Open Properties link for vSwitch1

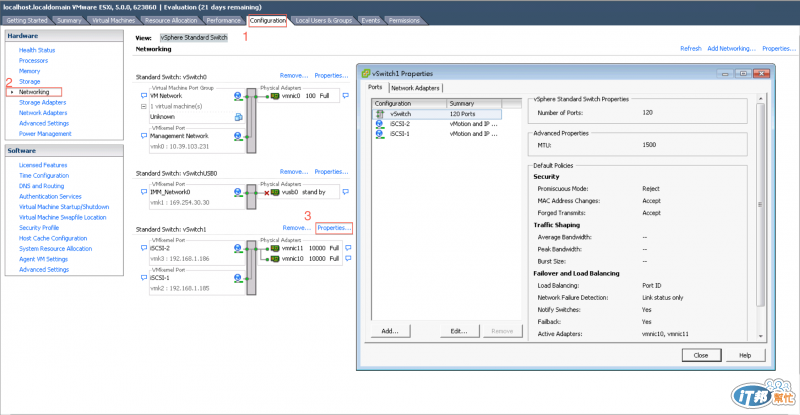click(334, 228)
